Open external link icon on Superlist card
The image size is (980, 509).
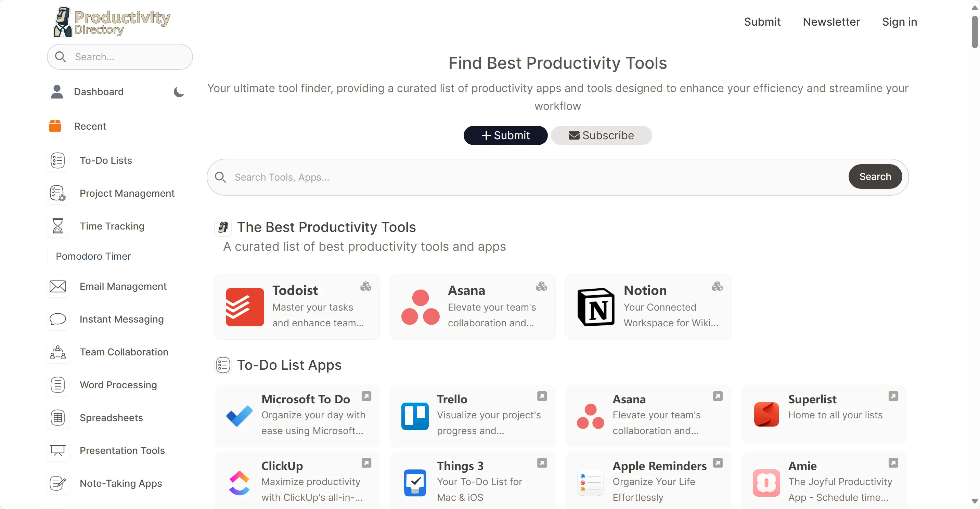pyautogui.click(x=894, y=396)
